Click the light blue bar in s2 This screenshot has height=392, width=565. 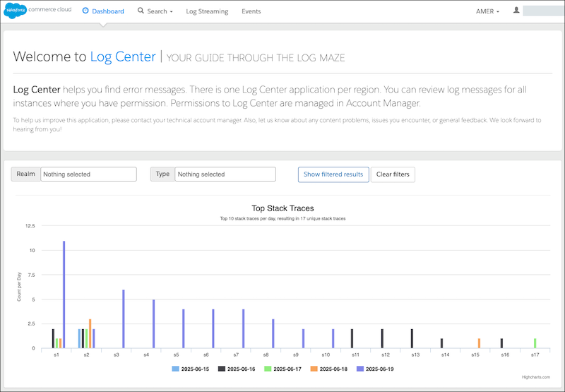point(79,339)
